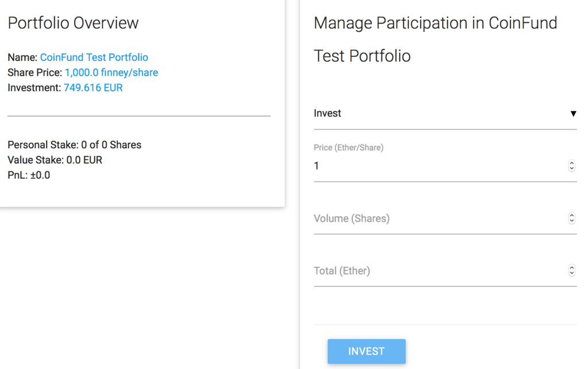The image size is (588, 369).
Task: Expand the Invest dropdown triangle arrow
Action: (573, 114)
